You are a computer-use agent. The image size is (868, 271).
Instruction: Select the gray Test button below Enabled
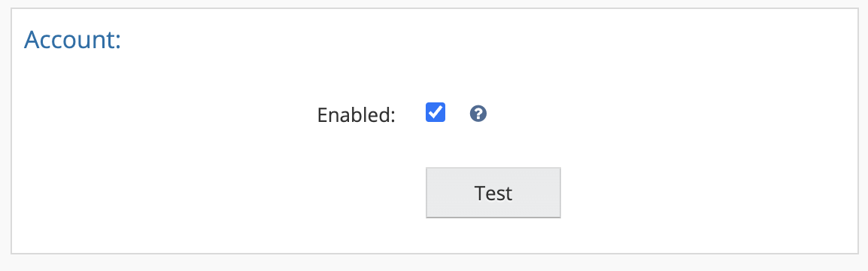click(493, 193)
